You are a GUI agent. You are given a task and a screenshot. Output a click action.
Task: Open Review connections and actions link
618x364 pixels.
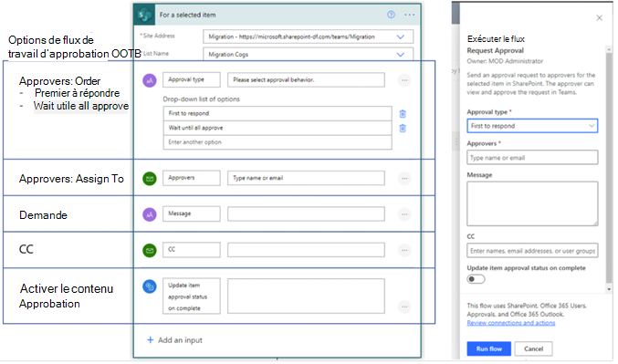pos(511,323)
